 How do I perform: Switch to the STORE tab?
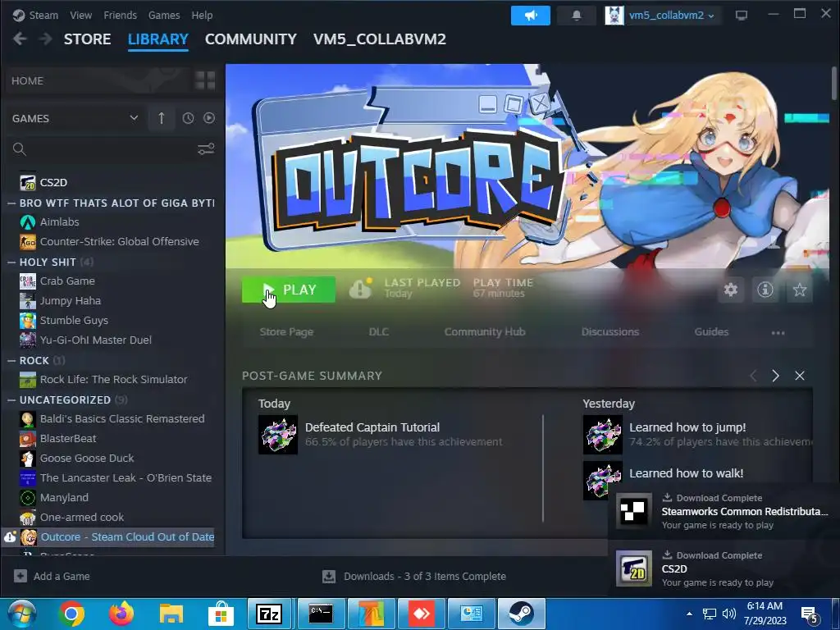tap(87, 39)
